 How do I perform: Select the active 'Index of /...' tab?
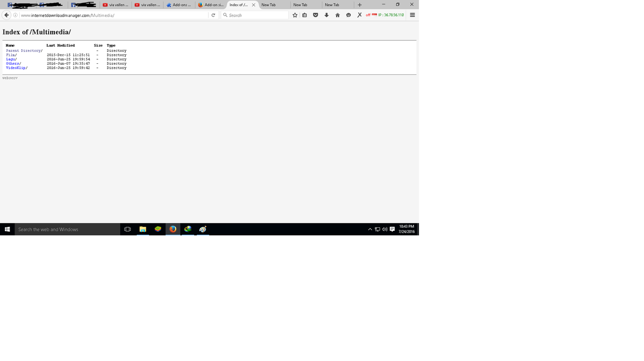click(243, 5)
